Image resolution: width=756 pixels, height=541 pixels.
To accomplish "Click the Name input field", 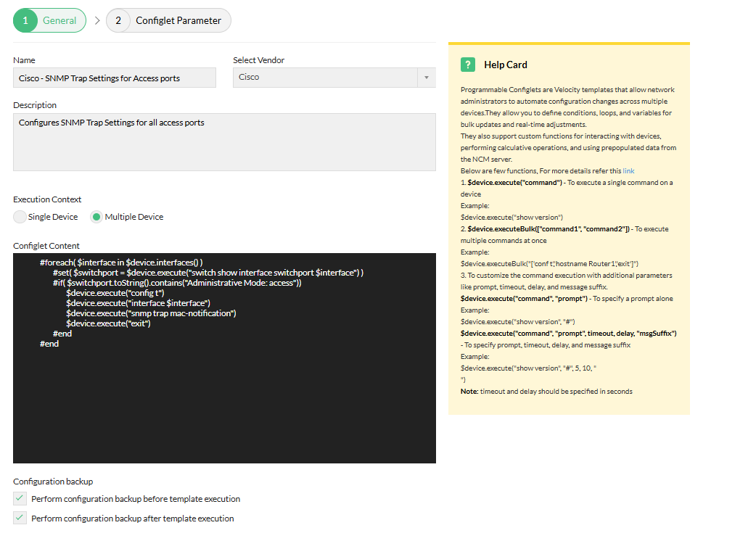I will tap(114, 77).
